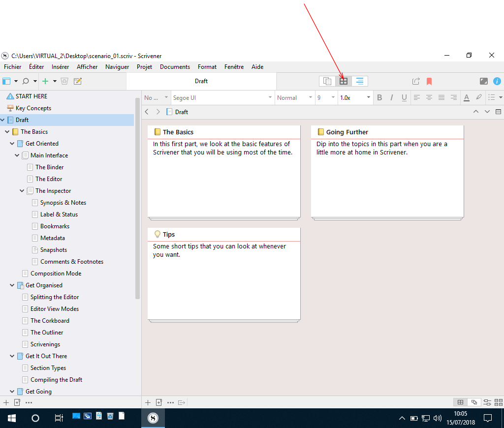Switch to Outliner view mode
The image size is (504, 428).
pos(360,81)
